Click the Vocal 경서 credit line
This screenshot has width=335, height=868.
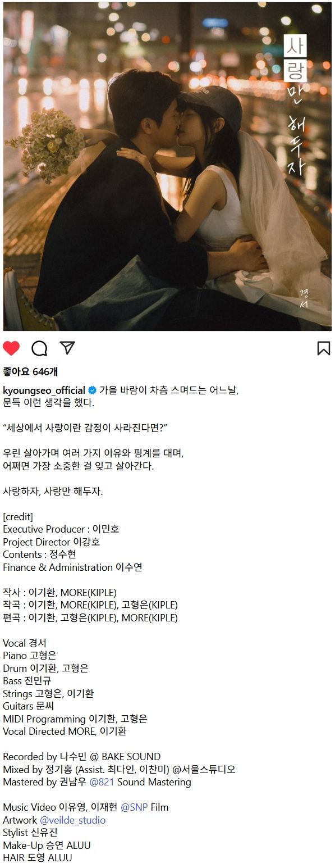pos(25,643)
